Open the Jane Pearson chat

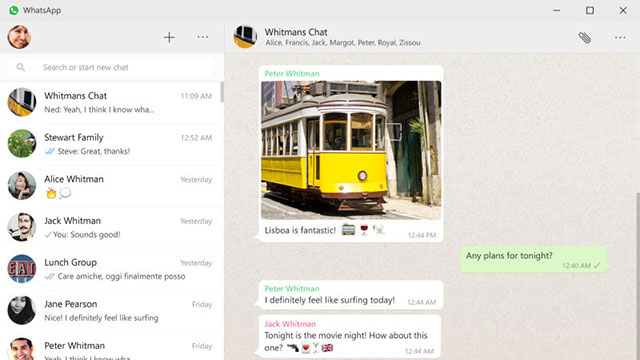click(111, 311)
